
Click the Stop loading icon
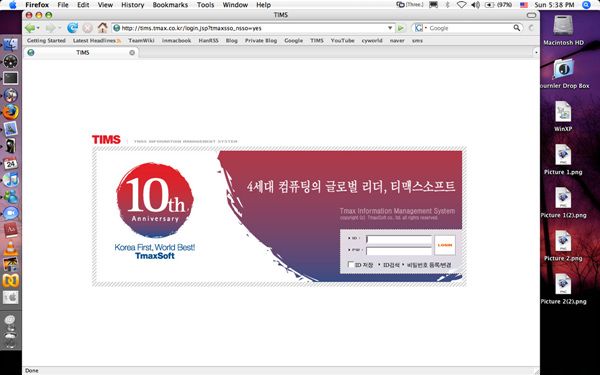point(88,28)
